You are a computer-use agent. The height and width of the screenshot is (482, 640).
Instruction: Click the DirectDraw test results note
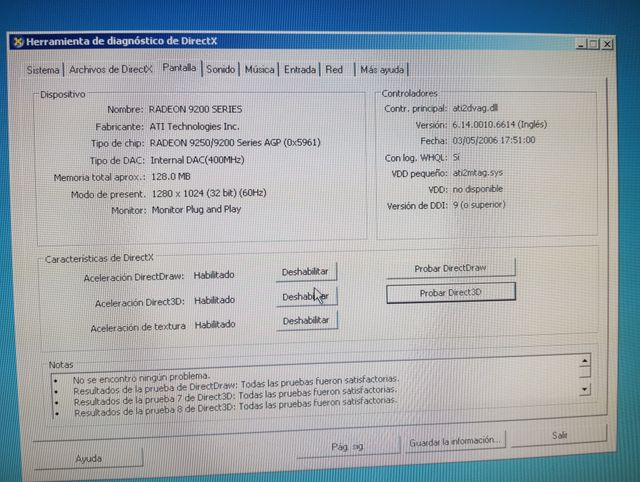coord(236,385)
